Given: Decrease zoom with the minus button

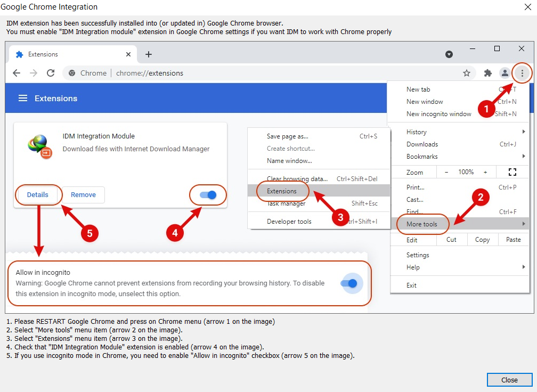Looking at the screenshot, I should (x=446, y=172).
